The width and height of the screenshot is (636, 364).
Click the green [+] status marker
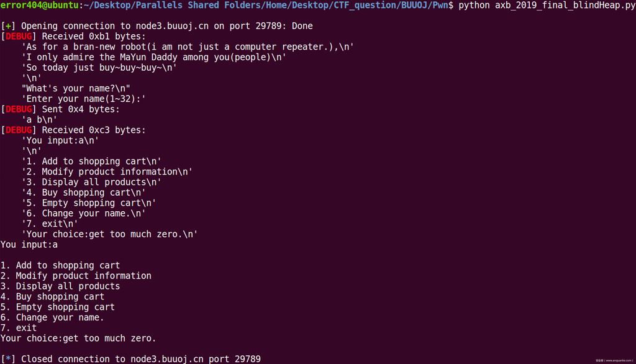coord(8,26)
